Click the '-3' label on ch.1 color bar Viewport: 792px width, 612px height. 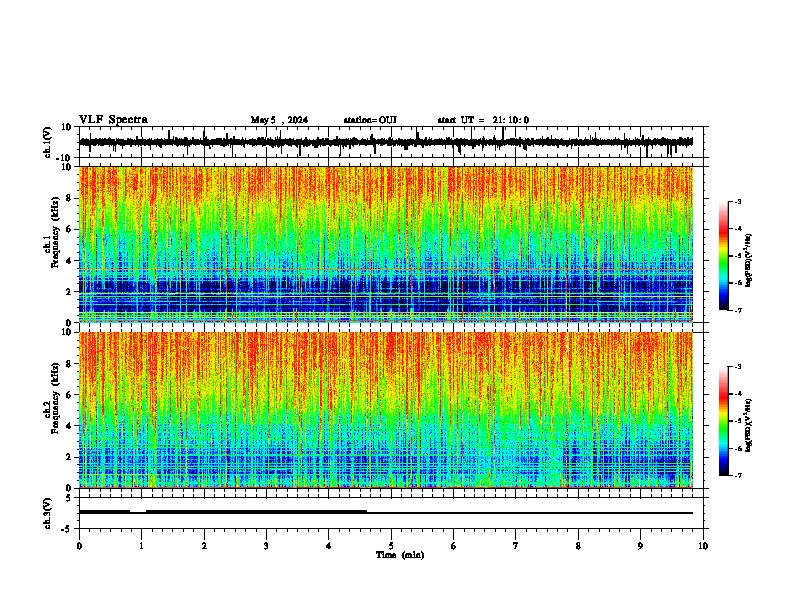pyautogui.click(x=738, y=202)
